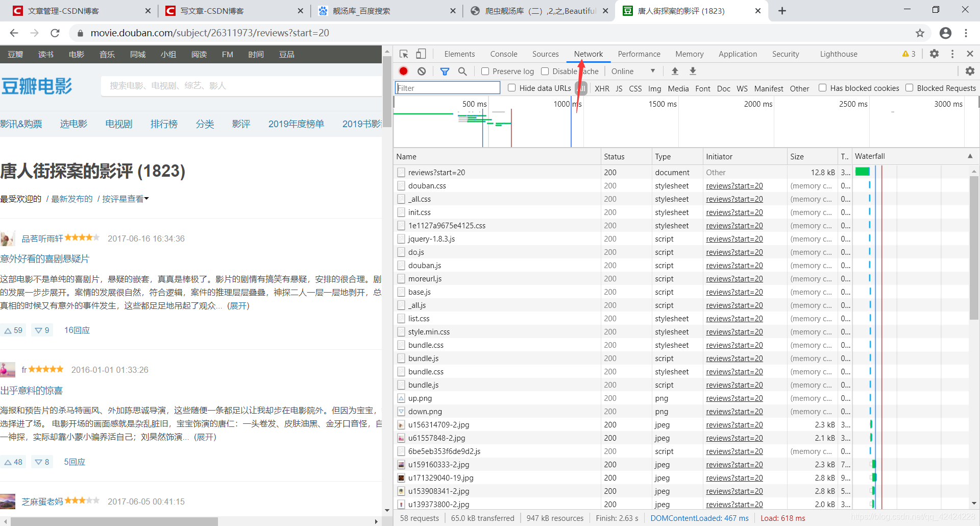Open DevTools settings gear

pos(934,54)
